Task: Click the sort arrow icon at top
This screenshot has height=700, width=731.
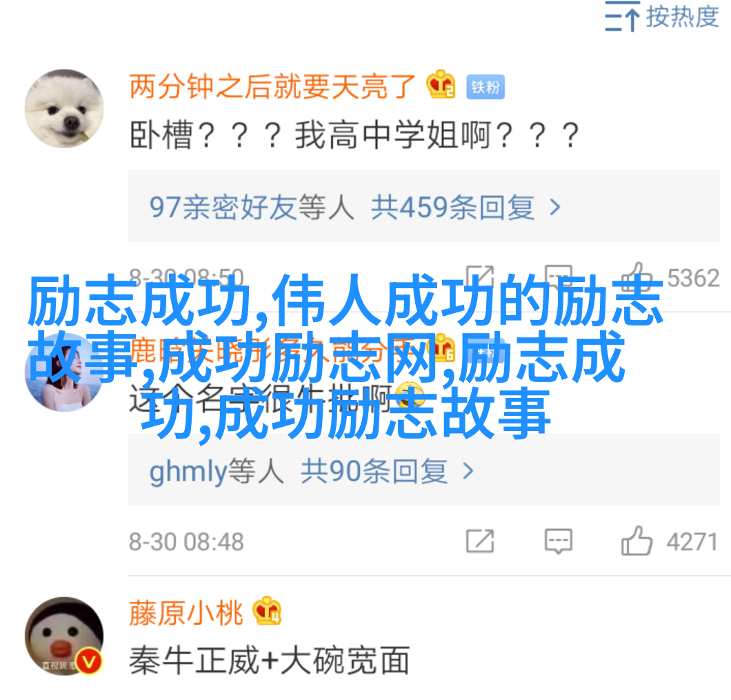Action: click(x=622, y=17)
